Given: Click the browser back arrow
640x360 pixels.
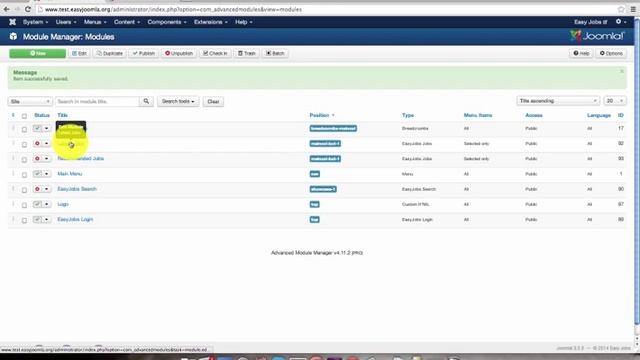Looking at the screenshot, I should pos(7,9).
